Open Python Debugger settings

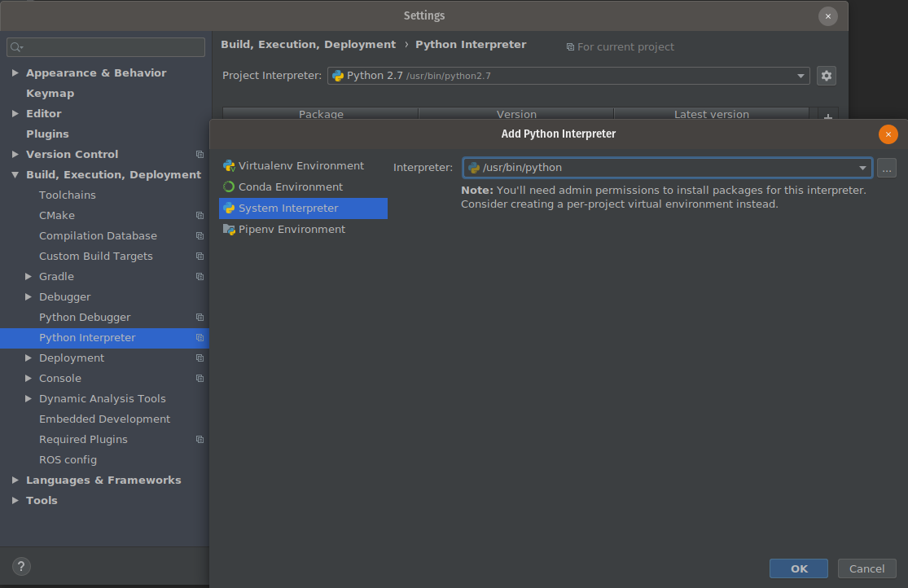(85, 318)
